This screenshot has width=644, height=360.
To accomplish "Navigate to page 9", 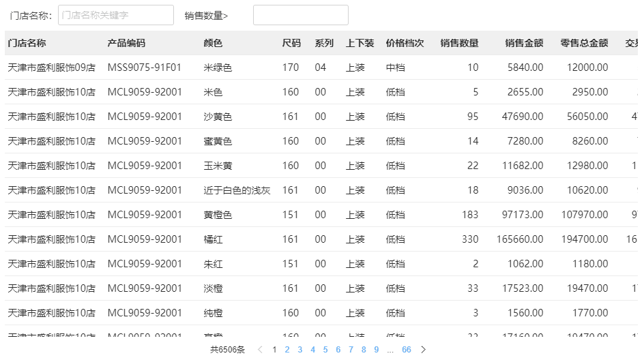I will coord(376,350).
